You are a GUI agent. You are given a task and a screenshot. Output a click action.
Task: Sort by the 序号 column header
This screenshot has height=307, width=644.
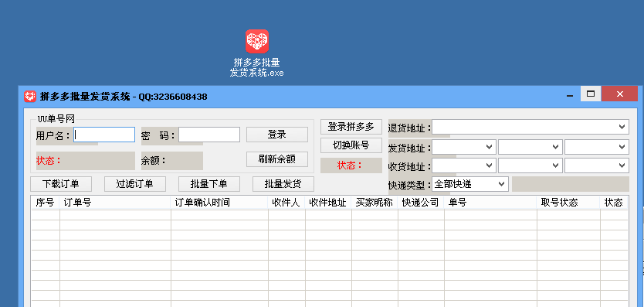(46, 203)
